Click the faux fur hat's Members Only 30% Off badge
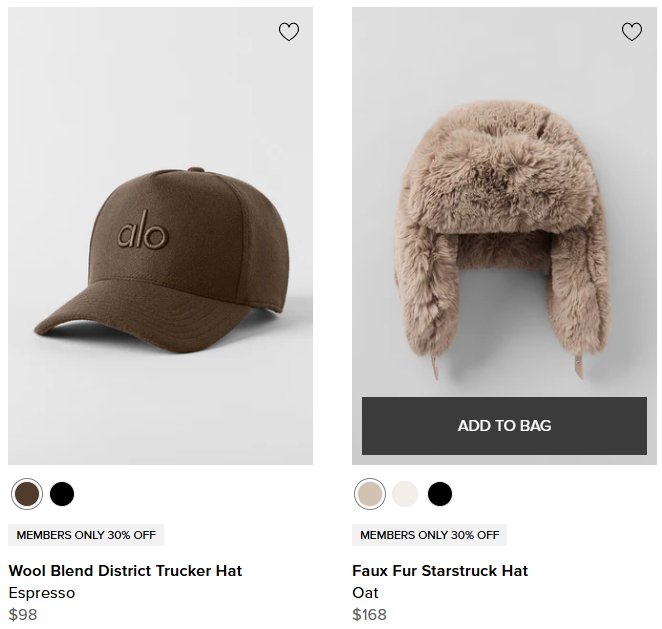Viewport: 662px width, 629px height. coord(430,535)
